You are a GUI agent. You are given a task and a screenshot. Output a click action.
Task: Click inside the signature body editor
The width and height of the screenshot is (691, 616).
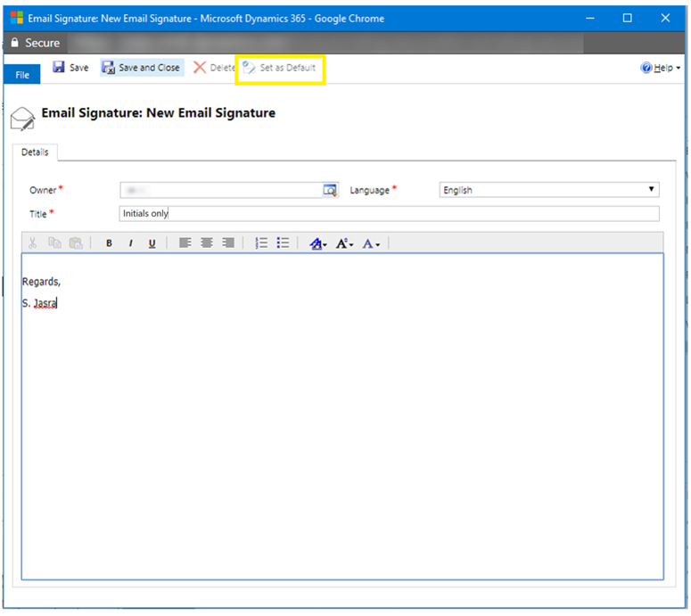[x=342, y=416]
